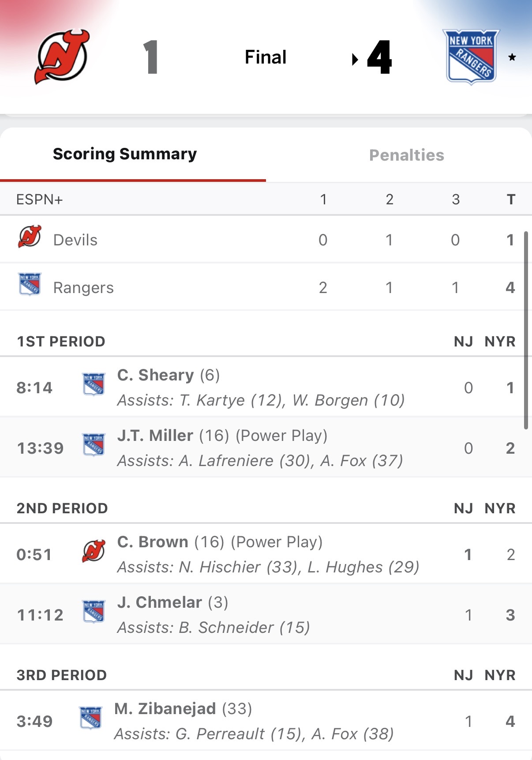The width and height of the screenshot is (532, 760).
Task: Tap the Devils logo in the linescore row
Action: tap(30, 237)
